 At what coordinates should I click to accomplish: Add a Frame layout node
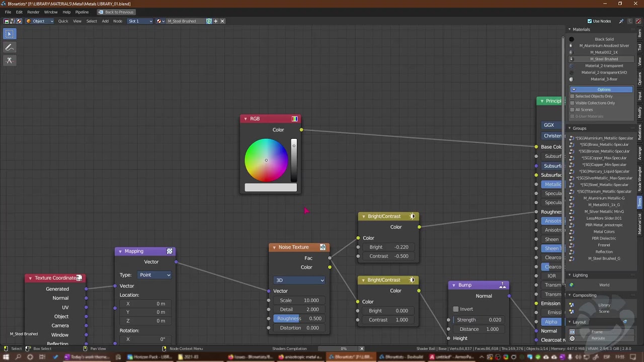[601, 332]
